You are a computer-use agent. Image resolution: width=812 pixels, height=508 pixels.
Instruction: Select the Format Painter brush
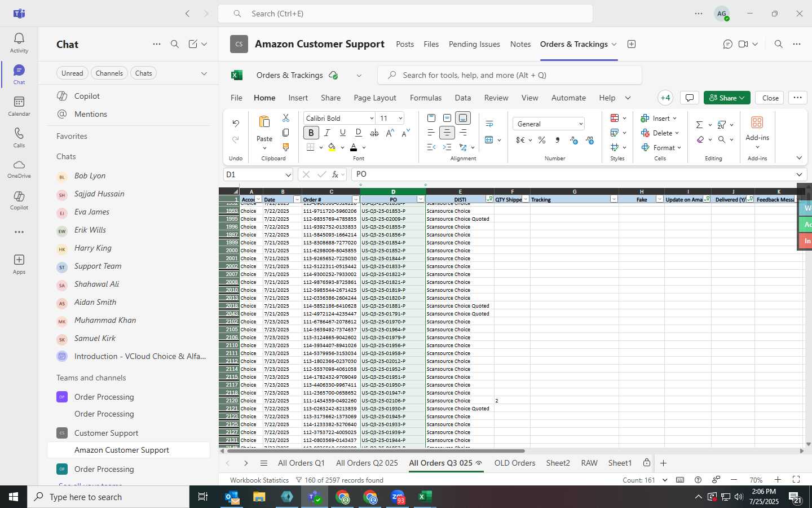pos(286,147)
